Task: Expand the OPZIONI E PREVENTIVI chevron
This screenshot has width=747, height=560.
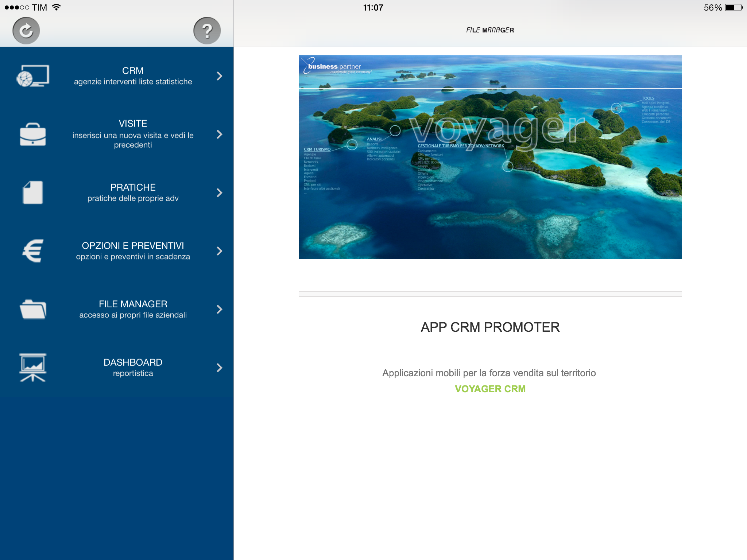Action: [219, 251]
